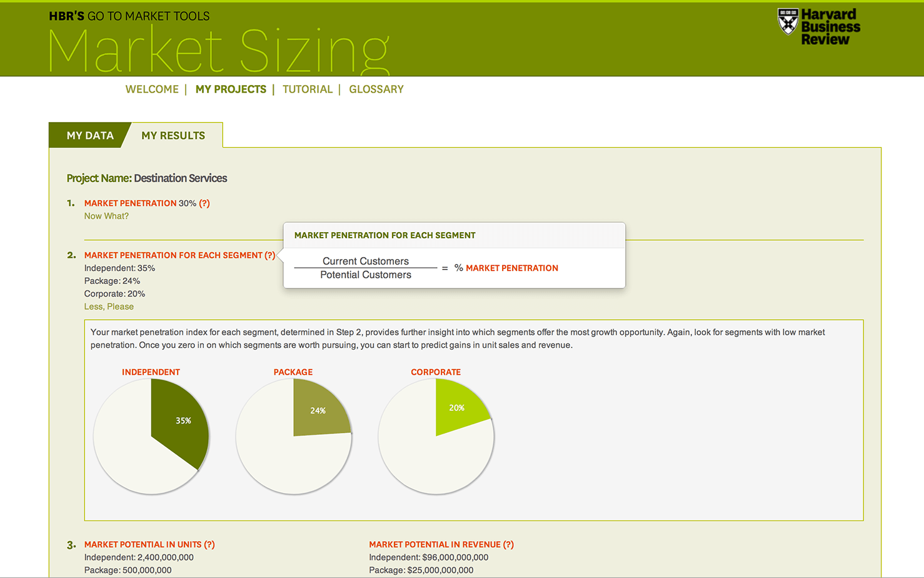The image size is (924, 578).
Task: Click the project name Destination Services
Action: (180, 178)
